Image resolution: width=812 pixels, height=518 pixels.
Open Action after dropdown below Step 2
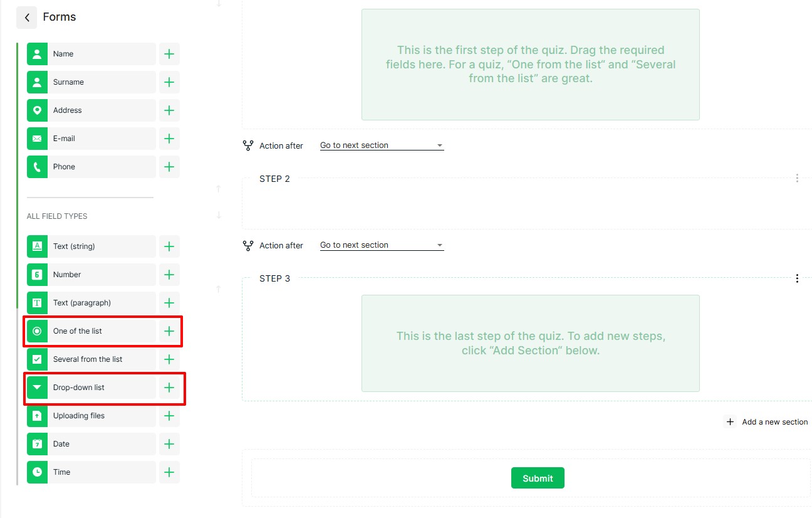coord(382,245)
